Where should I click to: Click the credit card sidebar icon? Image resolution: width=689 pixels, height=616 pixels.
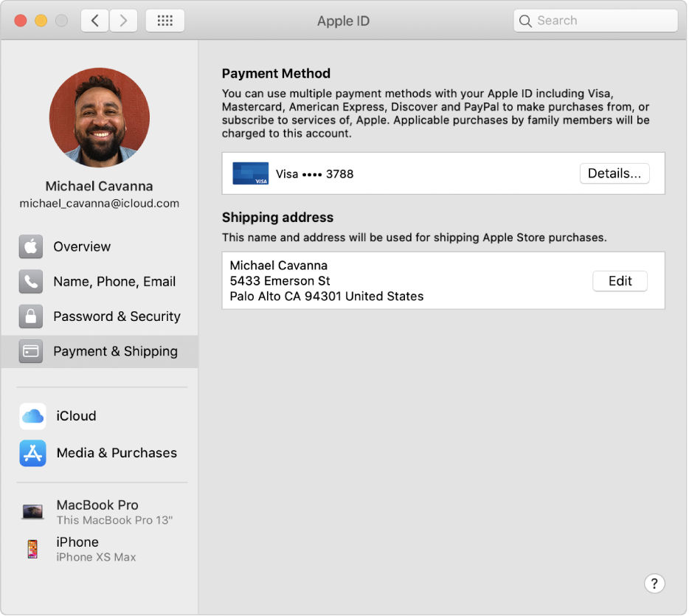31,351
